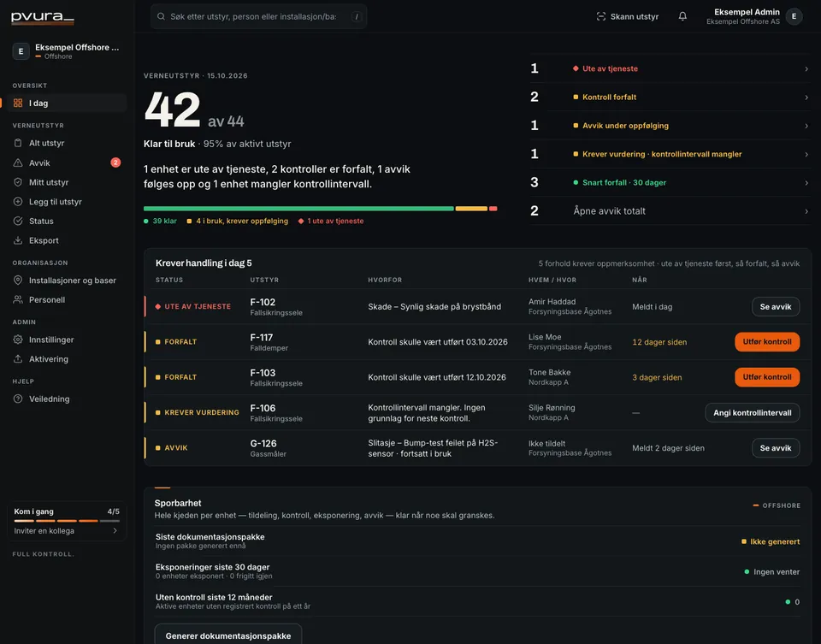Click the Mitt utstyr shield icon
The height and width of the screenshot is (644, 821).
coord(18,182)
